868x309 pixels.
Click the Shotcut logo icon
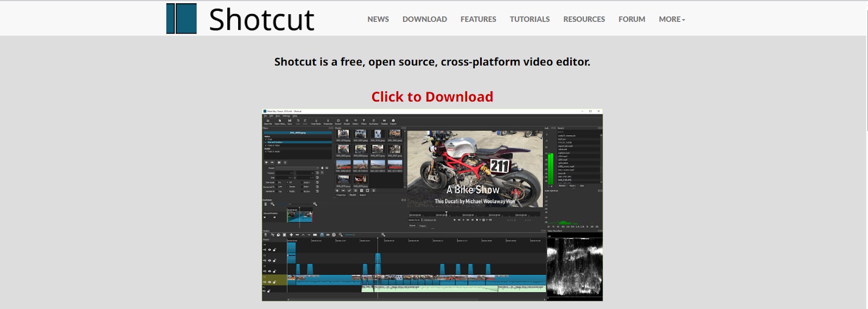(x=182, y=18)
